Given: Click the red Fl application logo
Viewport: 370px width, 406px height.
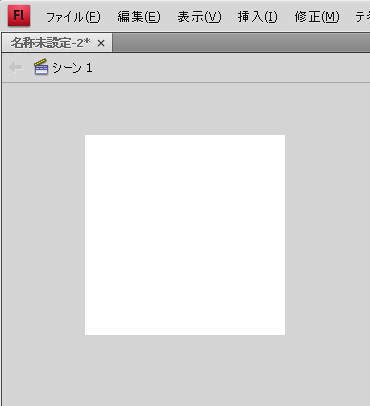Looking at the screenshot, I should [x=19, y=16].
